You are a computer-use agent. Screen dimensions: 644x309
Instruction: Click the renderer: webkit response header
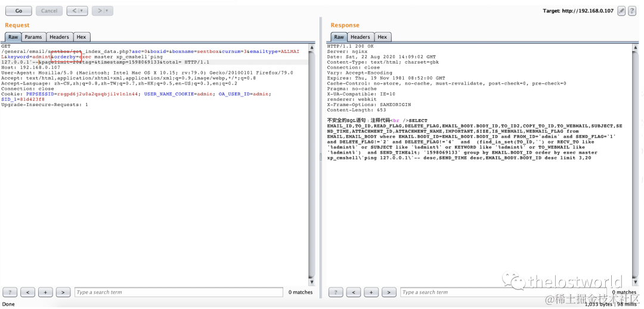click(x=352, y=99)
